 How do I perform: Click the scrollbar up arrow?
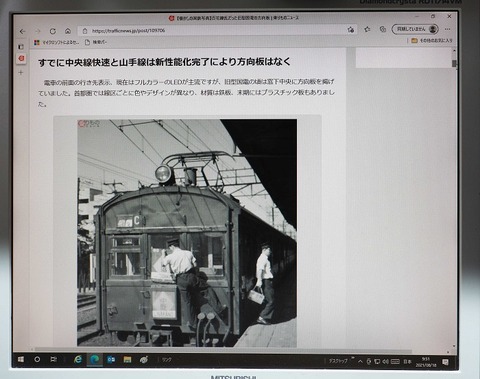(x=454, y=50)
